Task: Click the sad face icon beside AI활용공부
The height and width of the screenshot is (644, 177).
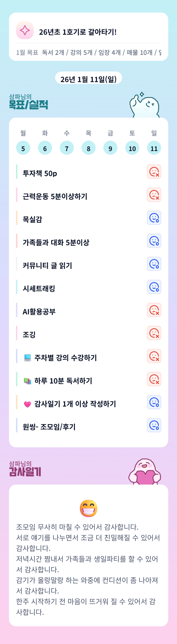Action: click(154, 310)
